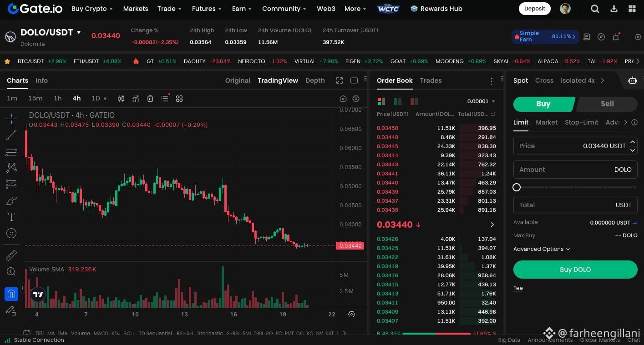Select the trend line drawing tool
The image size is (644, 345).
[11, 135]
